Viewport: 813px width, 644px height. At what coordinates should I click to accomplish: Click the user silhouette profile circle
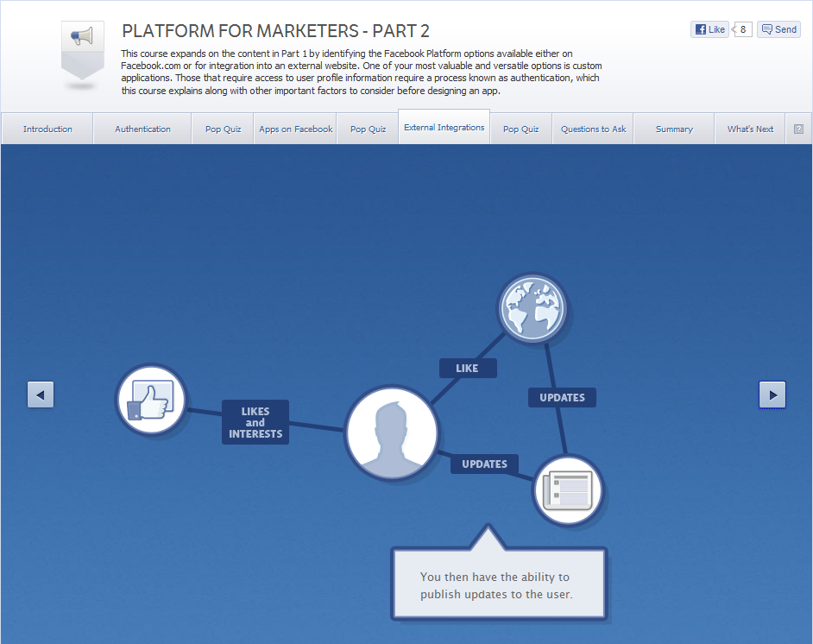(392, 432)
